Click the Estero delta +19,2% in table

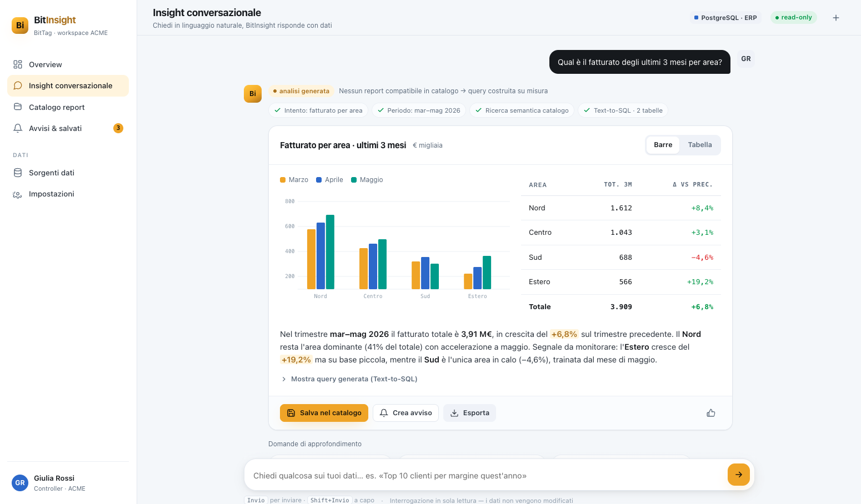pos(700,282)
